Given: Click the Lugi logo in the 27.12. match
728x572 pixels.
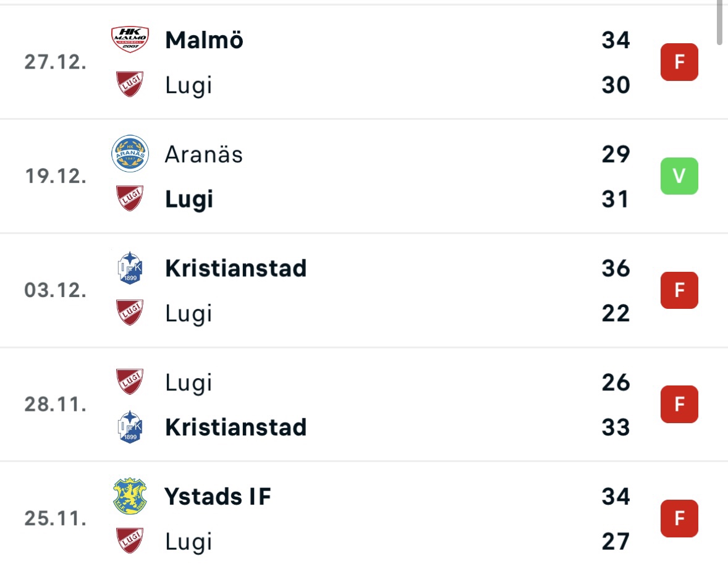Looking at the screenshot, I should pyautogui.click(x=130, y=84).
